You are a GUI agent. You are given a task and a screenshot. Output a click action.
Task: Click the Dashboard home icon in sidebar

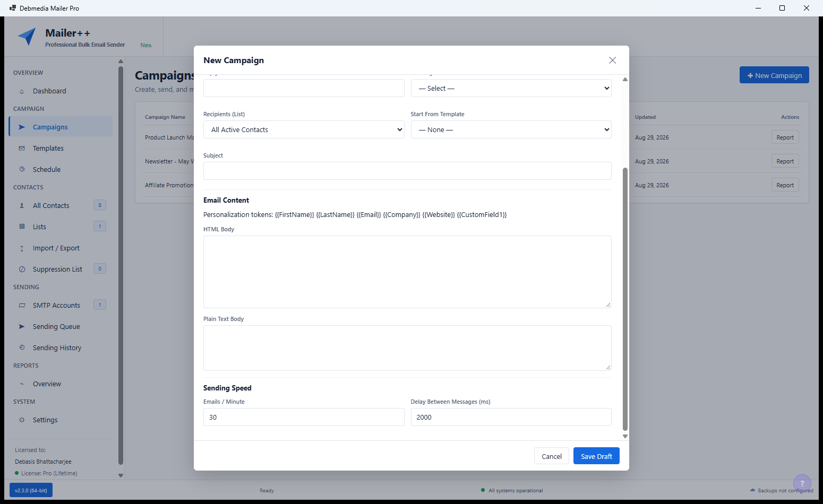22,91
